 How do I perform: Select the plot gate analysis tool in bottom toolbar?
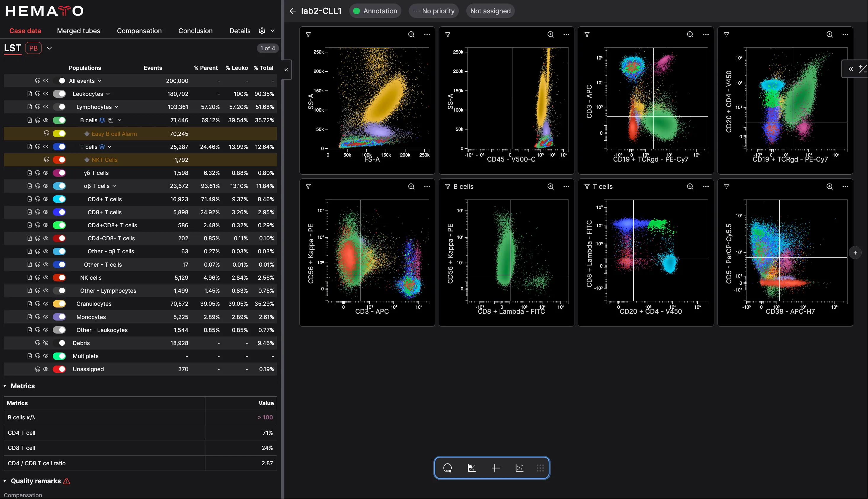(472, 468)
